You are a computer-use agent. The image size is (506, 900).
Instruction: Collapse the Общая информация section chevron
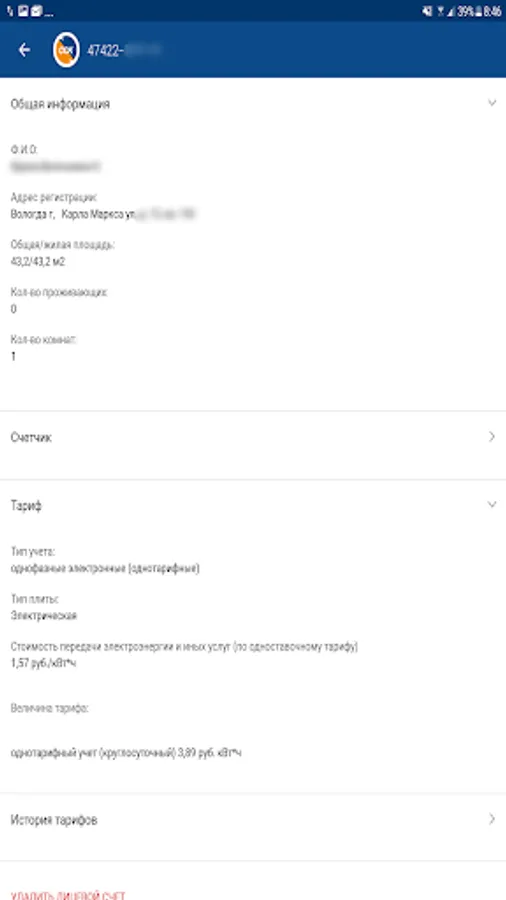click(x=492, y=103)
